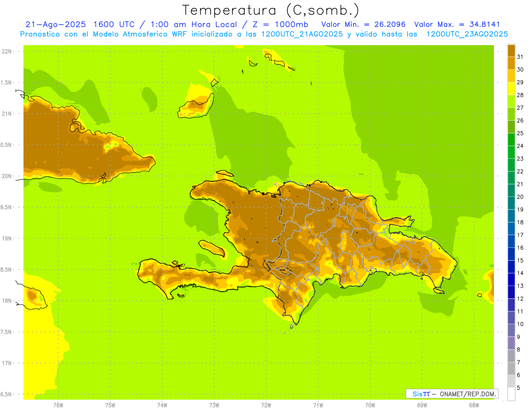Pick the purple swatch between 9 and 10
Viewport: 532px width, 411px height.
tap(511, 330)
